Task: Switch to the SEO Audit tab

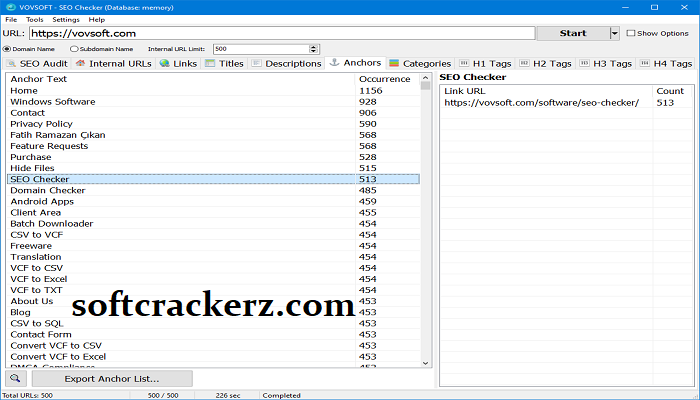Action: [x=38, y=63]
